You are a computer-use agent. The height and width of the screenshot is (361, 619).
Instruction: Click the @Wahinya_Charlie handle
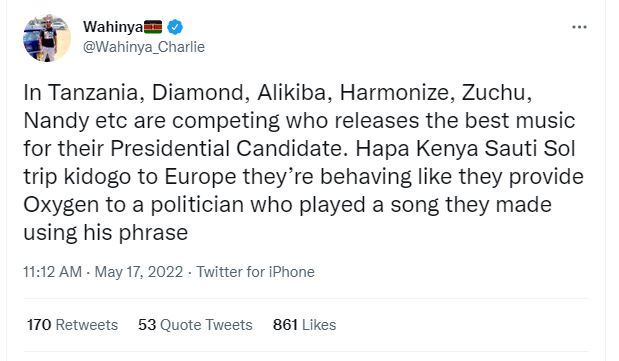pyautogui.click(x=144, y=47)
